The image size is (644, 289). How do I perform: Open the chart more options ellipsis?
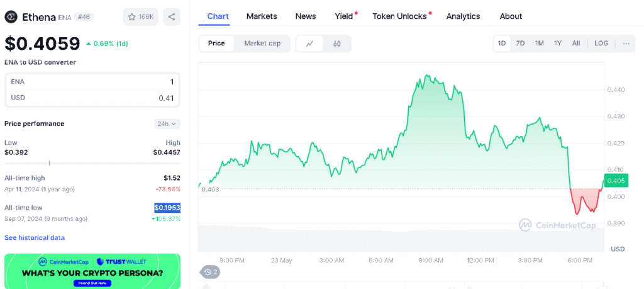(626, 43)
